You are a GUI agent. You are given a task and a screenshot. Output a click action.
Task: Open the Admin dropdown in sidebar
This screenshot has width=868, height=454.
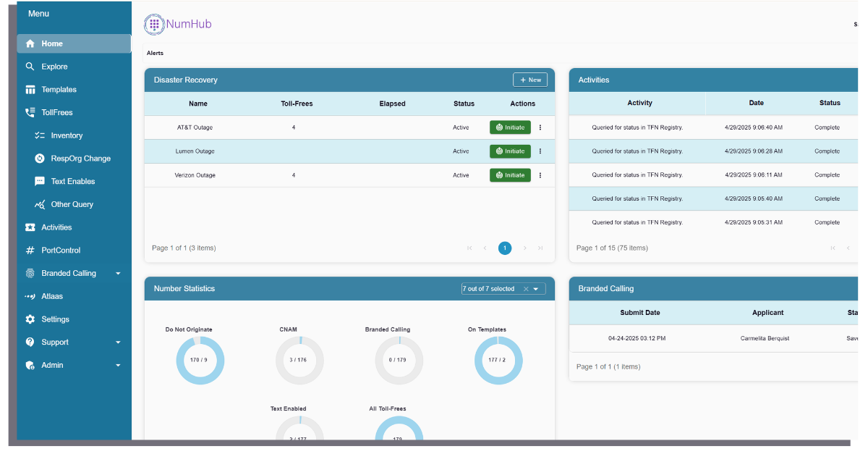point(118,365)
